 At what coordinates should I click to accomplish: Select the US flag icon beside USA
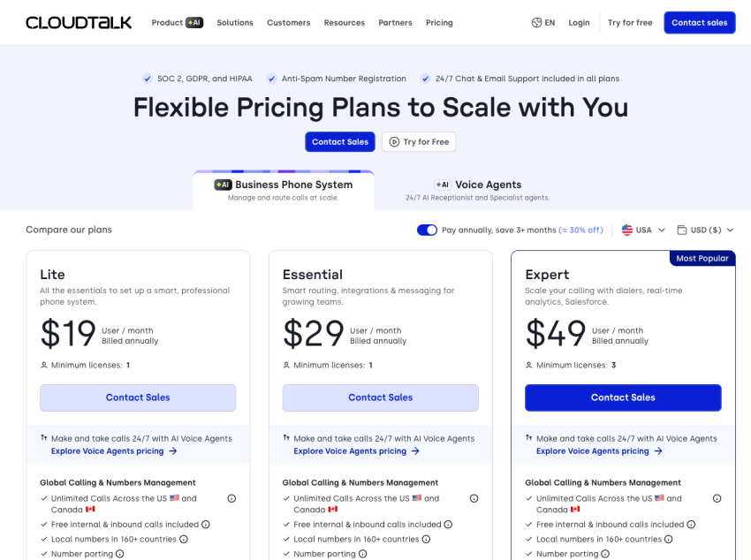[626, 231]
